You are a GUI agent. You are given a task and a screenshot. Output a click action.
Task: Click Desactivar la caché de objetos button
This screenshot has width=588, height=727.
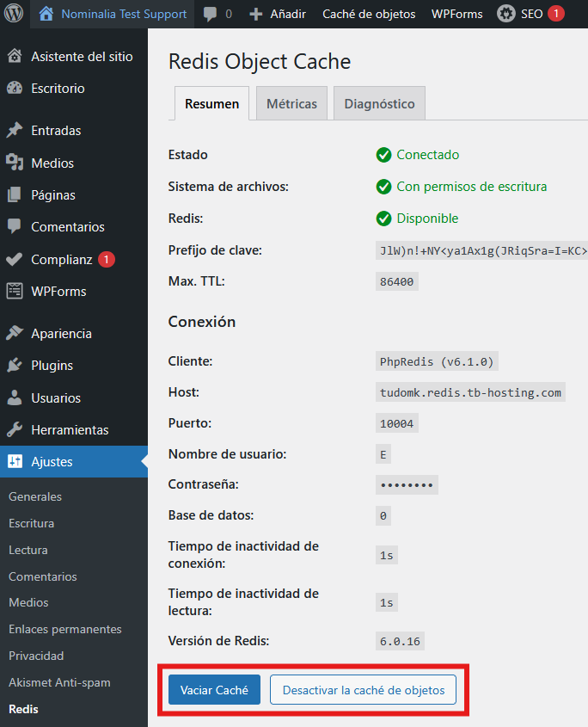click(x=364, y=690)
